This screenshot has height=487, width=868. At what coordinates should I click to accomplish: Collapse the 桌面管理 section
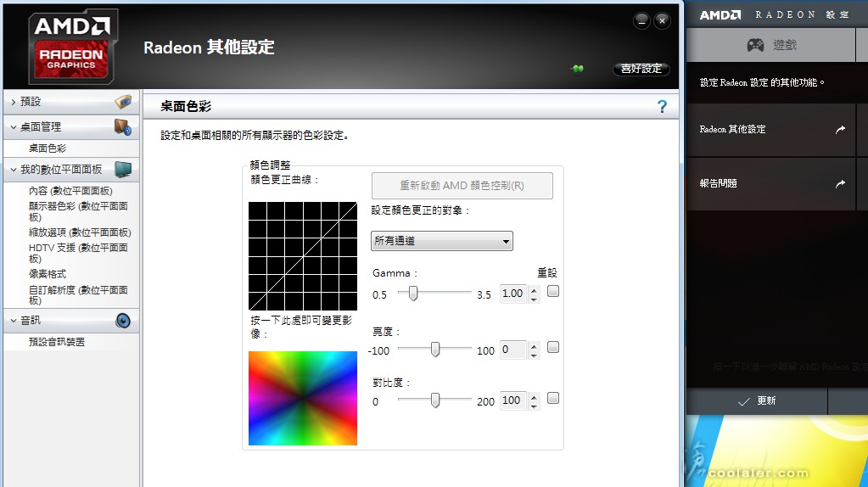click(x=14, y=127)
